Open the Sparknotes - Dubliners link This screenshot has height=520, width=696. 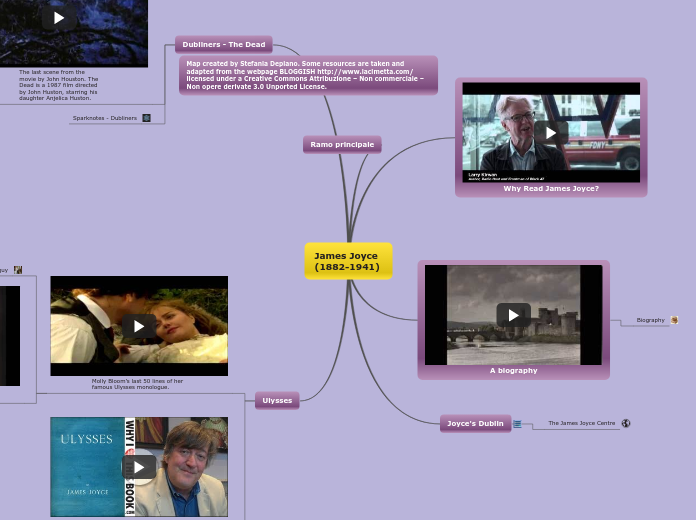click(105, 118)
